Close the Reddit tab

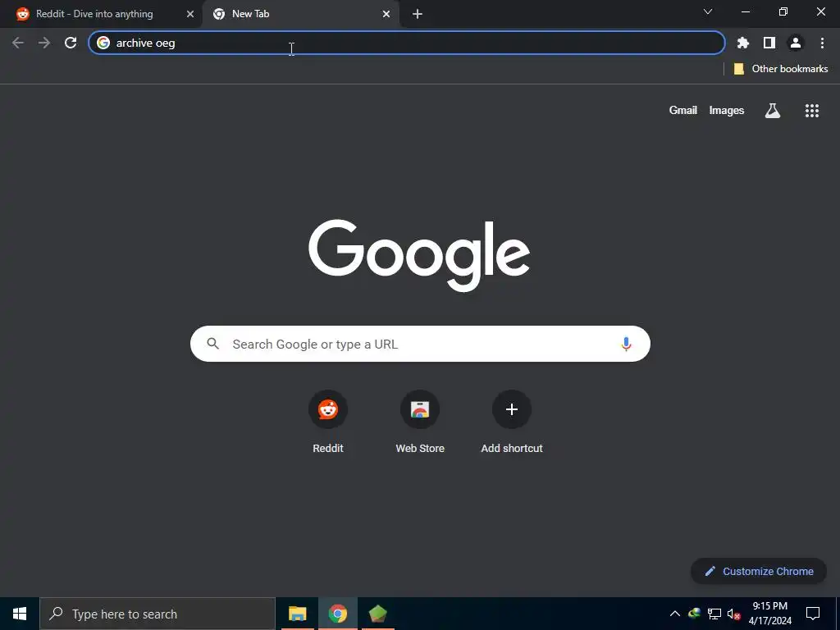pyautogui.click(x=190, y=14)
